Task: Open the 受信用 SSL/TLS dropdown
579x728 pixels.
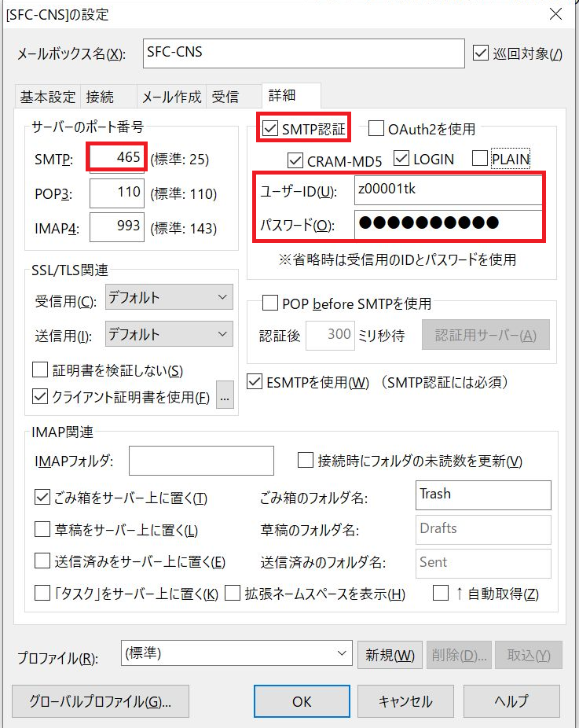Action: click(169, 298)
